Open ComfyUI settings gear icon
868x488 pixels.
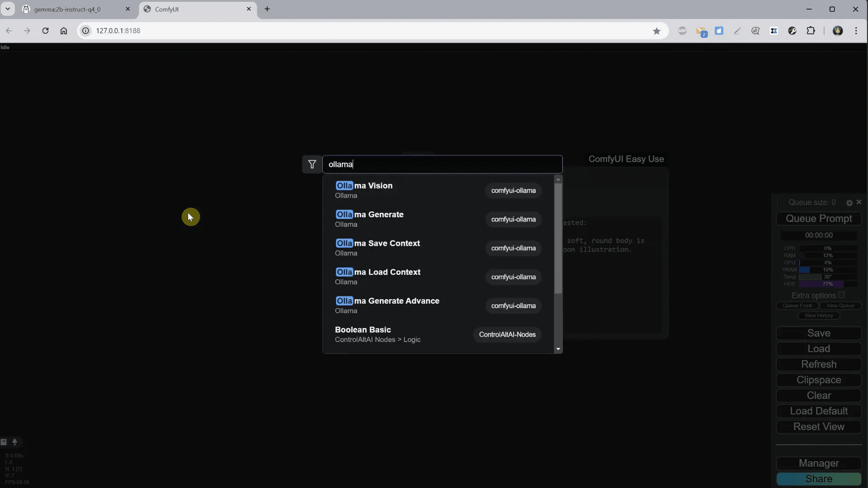[x=849, y=203]
